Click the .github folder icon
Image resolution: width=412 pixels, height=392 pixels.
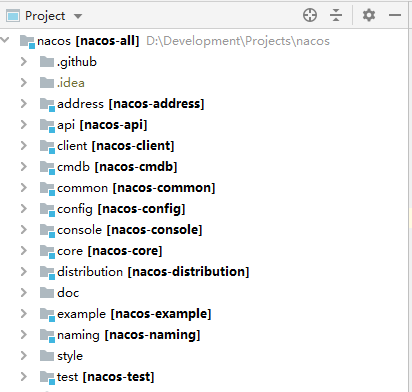click(x=47, y=62)
